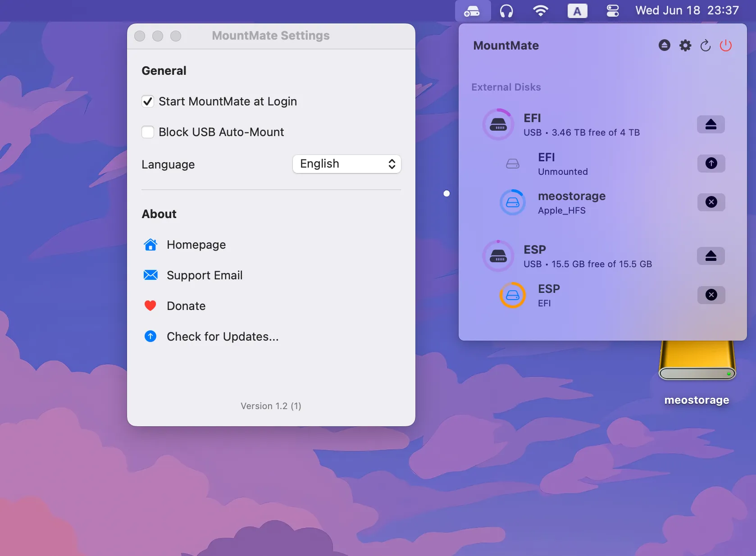Open the Language dropdown showing English
The image size is (756, 556).
(346, 164)
